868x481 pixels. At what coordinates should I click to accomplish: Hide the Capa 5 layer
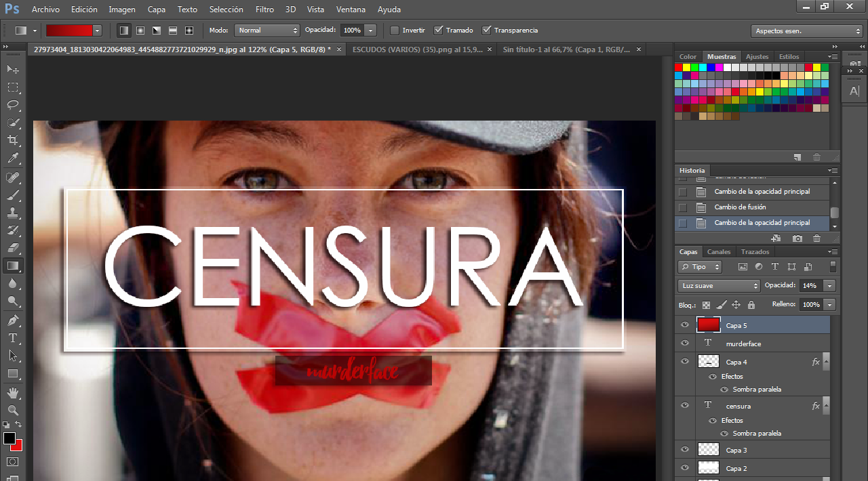(x=684, y=325)
